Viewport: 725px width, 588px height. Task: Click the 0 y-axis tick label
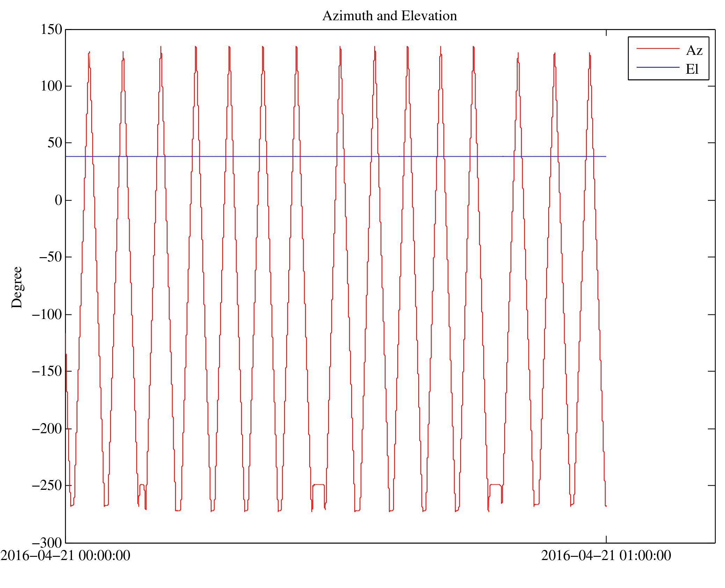58,200
